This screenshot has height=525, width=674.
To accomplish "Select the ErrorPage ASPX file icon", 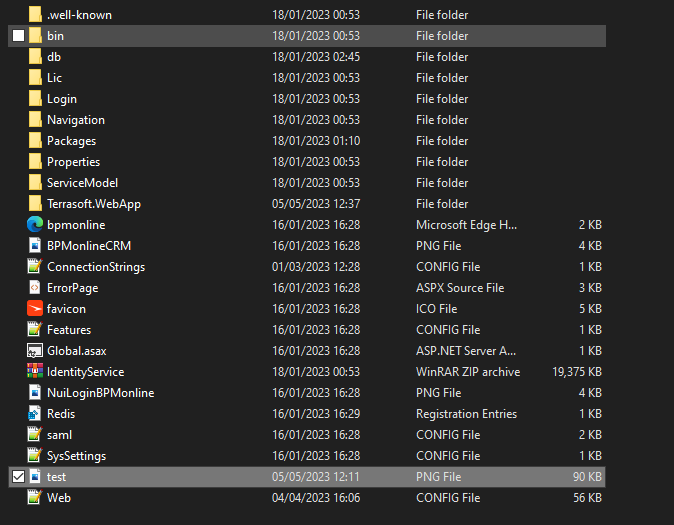I will tap(35, 288).
